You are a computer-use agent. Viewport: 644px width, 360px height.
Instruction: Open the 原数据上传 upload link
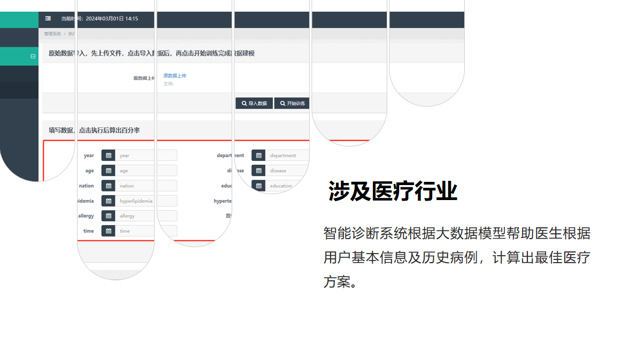175,76
